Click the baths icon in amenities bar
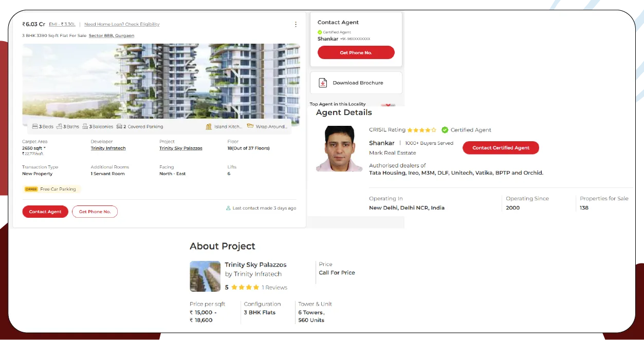Image resolution: width=644 pixels, height=340 pixels. [x=60, y=126]
